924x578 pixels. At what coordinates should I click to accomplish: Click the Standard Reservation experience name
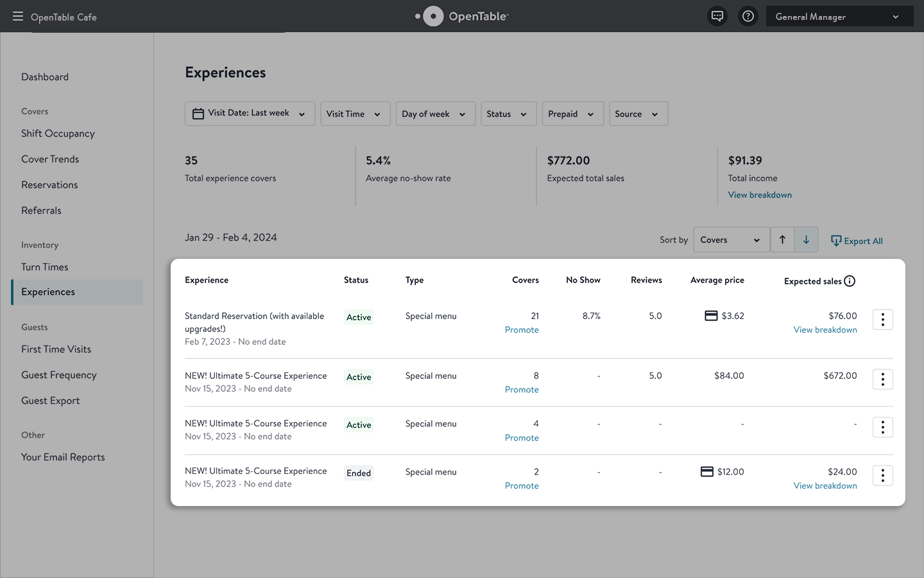tap(254, 322)
